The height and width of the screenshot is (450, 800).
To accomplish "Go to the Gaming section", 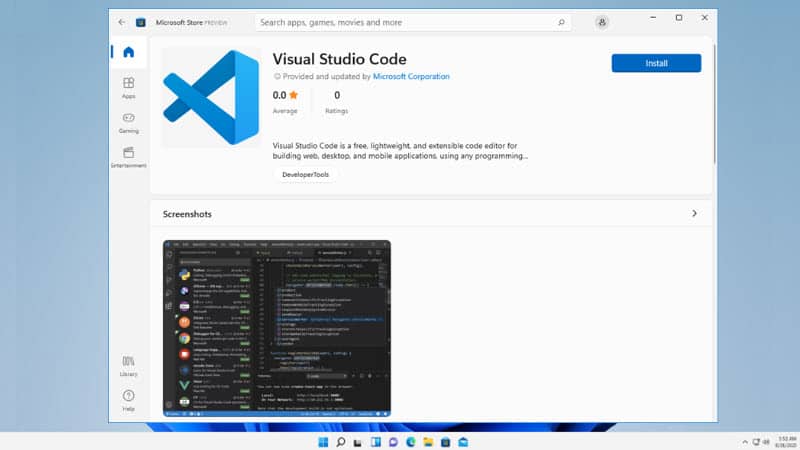I will tap(129, 123).
